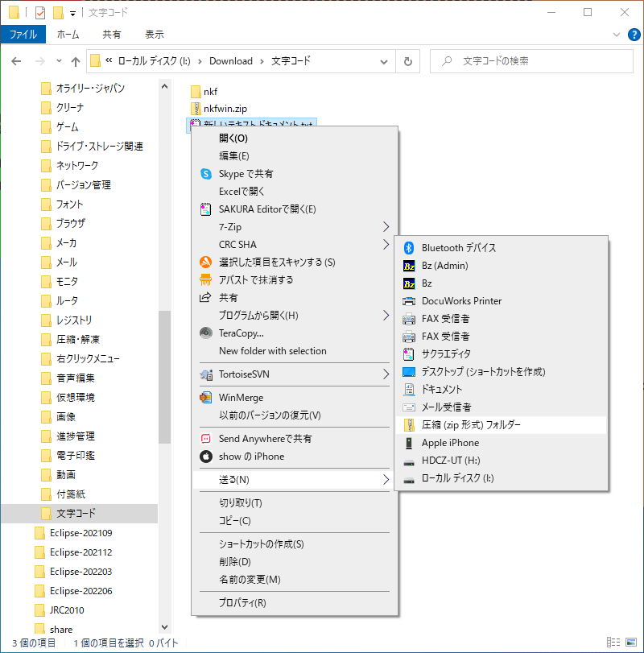Click the Avast scan icon in context menu
This screenshot has width=644, height=653.
205,262
